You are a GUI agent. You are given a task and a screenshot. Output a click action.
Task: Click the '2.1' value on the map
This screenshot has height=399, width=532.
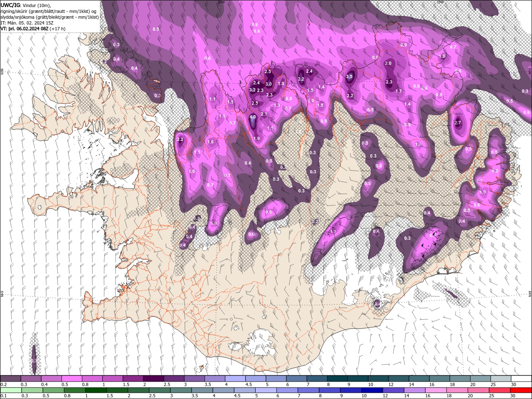[x=264, y=114]
